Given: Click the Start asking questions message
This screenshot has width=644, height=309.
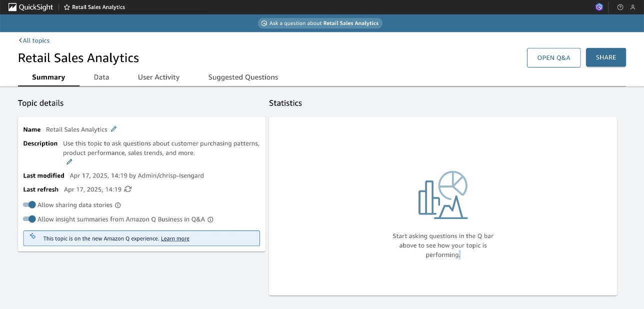Looking at the screenshot, I should [443, 245].
